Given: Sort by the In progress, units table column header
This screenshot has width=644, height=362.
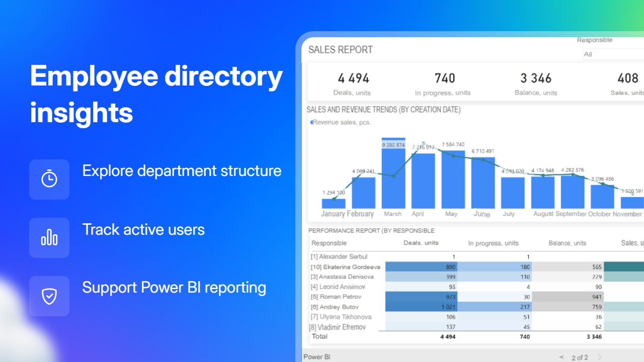Looking at the screenshot, I should pyautogui.click(x=493, y=243).
